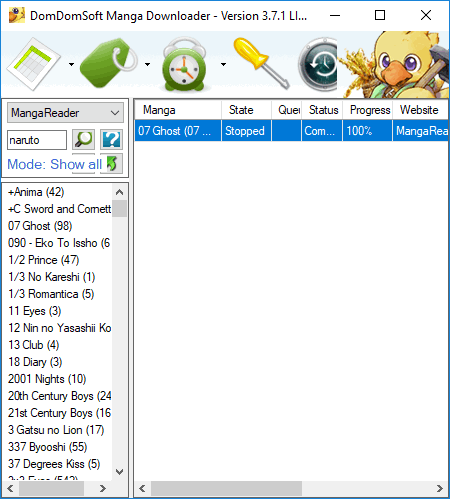Viewport: 450px width, 499px height.
Task: Select 1/3 Romantica (5) entry
Action: (51, 294)
